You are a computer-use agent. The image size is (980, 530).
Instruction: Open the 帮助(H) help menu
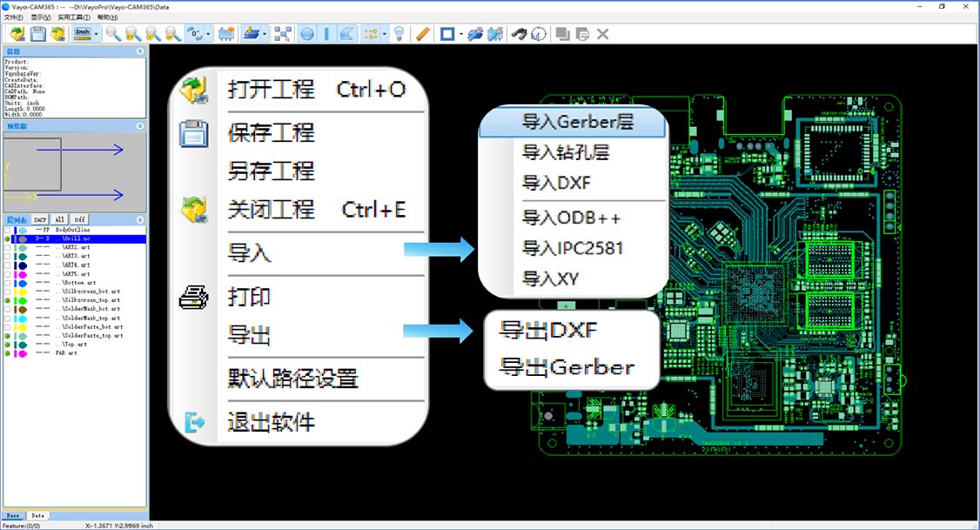point(108,17)
